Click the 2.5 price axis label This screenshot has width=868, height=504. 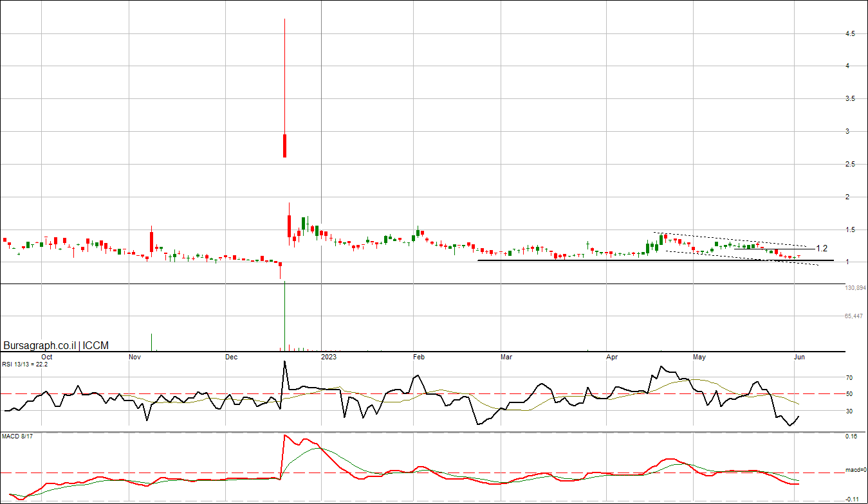850,165
